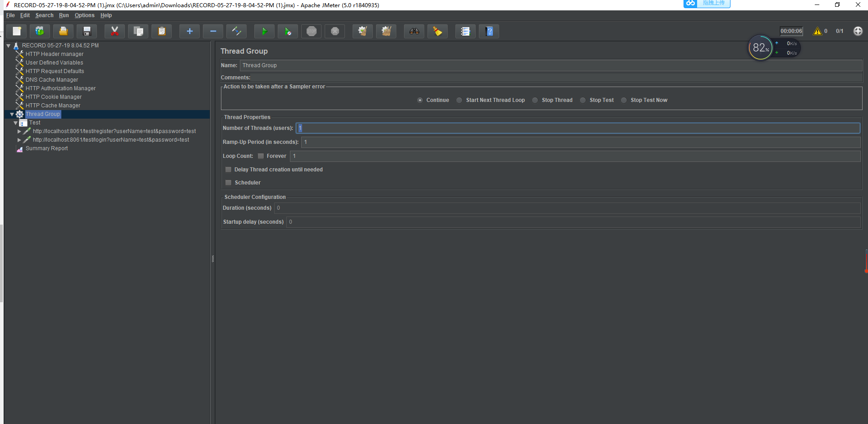This screenshot has height=424, width=868.
Task: Open the Options menu
Action: [x=84, y=15]
